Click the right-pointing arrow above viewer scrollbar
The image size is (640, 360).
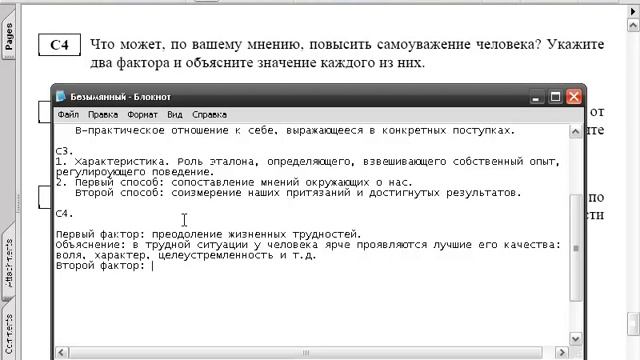[633, 11]
